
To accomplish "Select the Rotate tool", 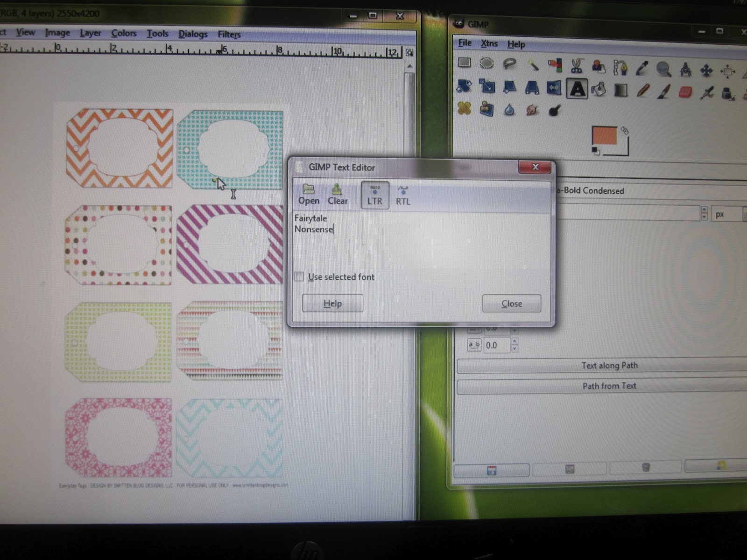I will (x=464, y=86).
